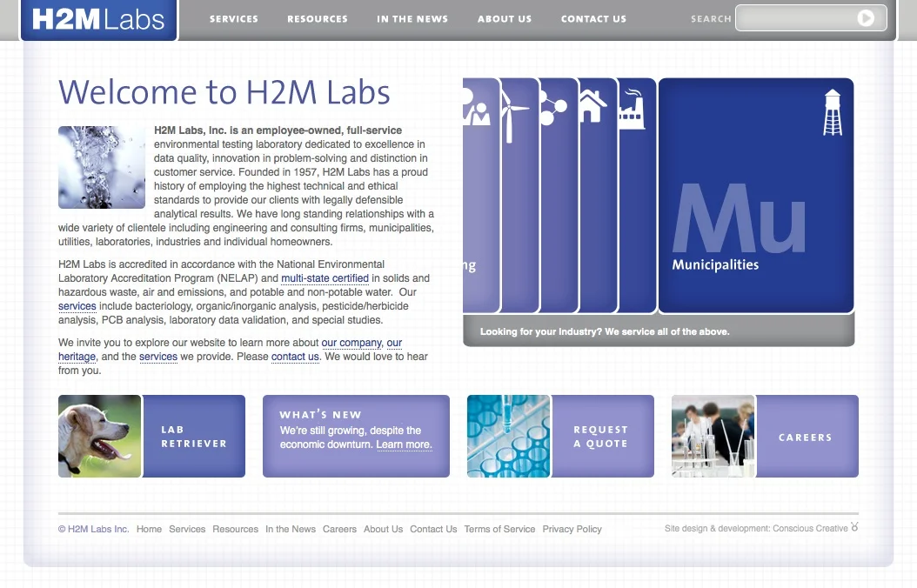Open the In The News menu

pos(412,19)
